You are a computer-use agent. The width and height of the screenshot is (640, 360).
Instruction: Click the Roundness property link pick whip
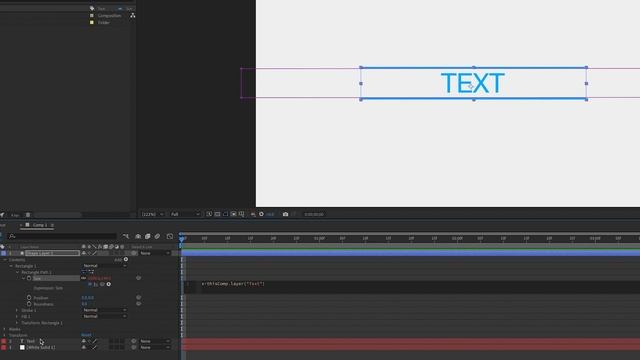coord(138,304)
